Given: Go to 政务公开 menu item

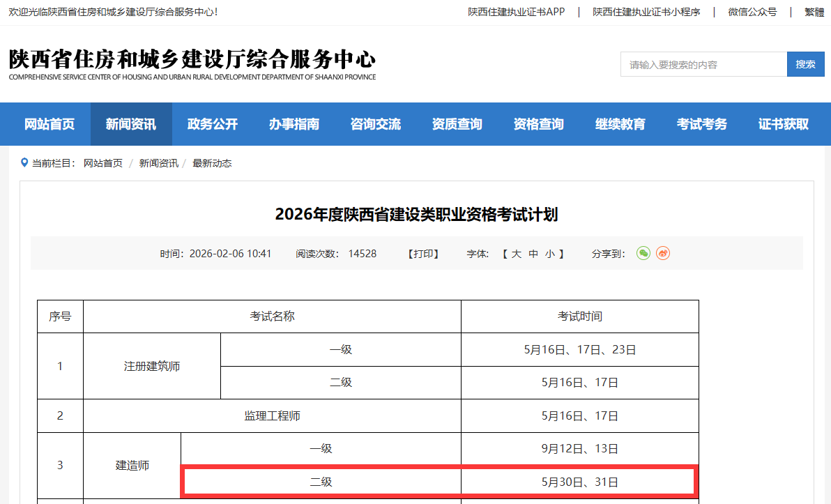Looking at the screenshot, I should (213, 124).
